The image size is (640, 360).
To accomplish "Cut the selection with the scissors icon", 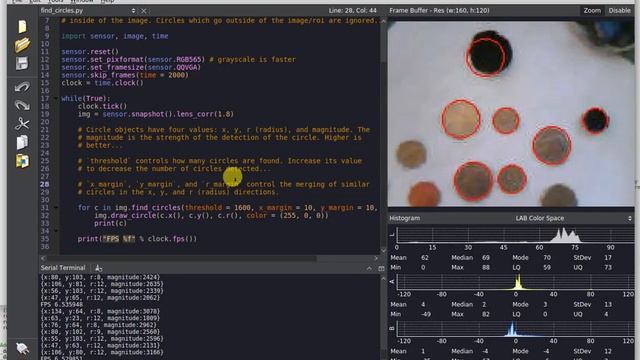I will click(22, 124).
